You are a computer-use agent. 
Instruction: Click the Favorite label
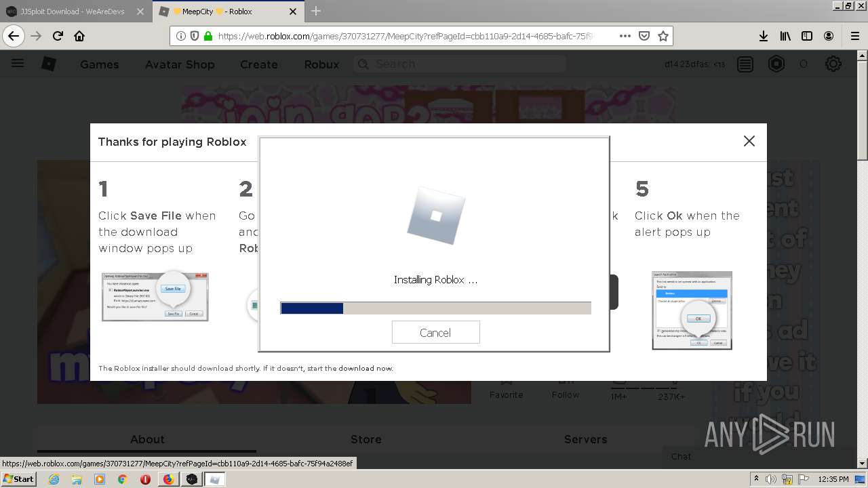(x=507, y=394)
